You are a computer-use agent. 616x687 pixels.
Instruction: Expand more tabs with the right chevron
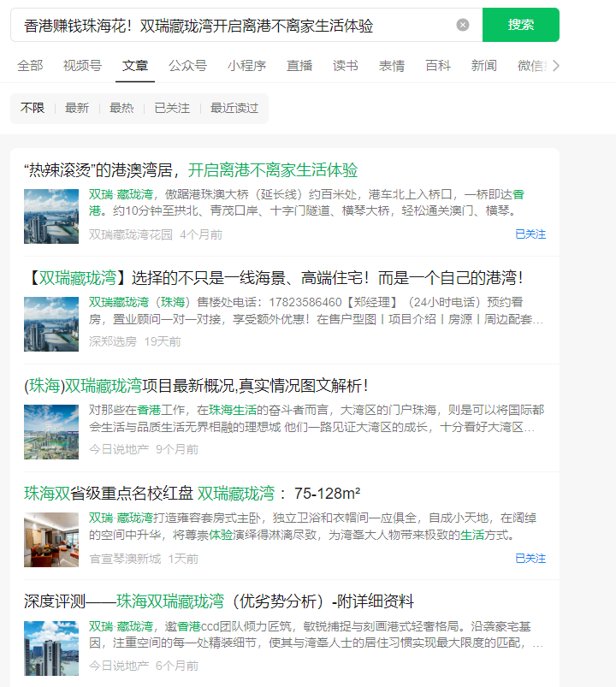(555, 66)
